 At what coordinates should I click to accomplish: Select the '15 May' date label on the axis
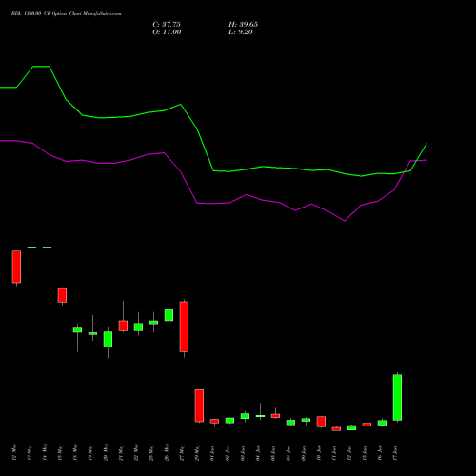point(60,452)
